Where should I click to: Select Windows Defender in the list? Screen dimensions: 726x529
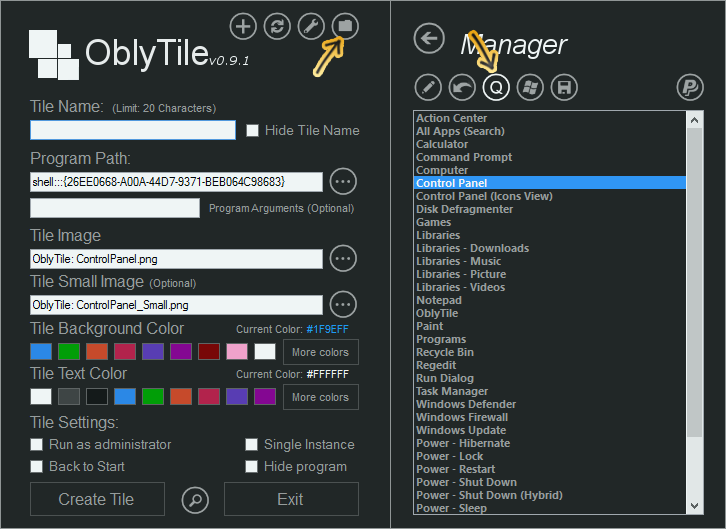point(550,404)
